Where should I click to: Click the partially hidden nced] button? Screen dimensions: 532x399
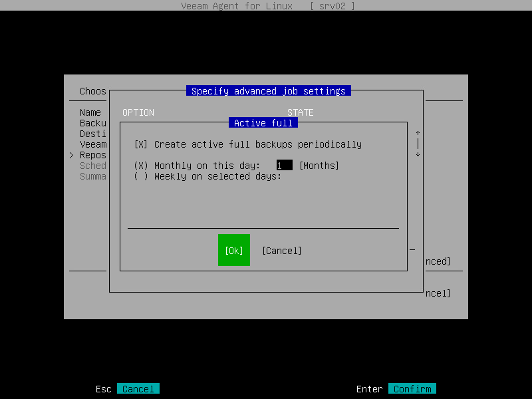[x=438, y=261]
